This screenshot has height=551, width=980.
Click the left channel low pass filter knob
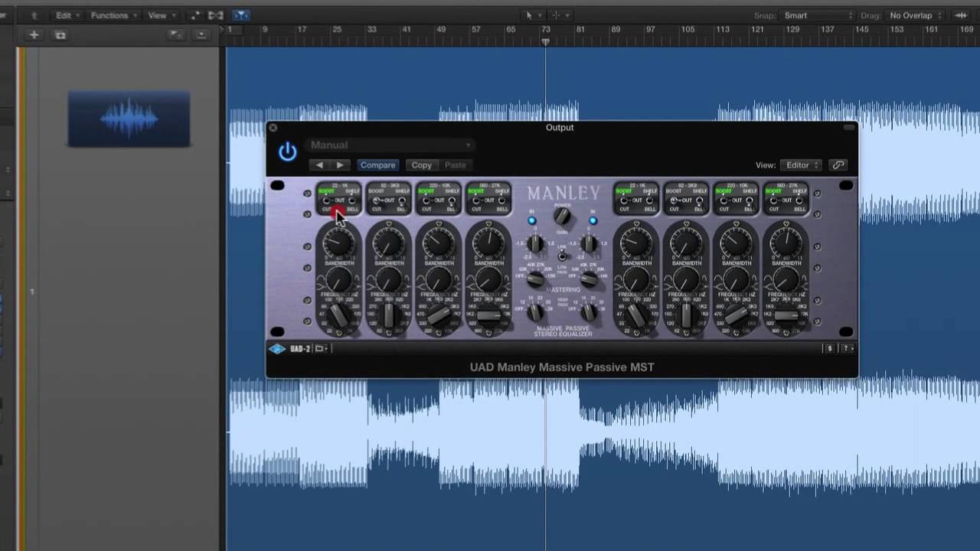point(536,280)
